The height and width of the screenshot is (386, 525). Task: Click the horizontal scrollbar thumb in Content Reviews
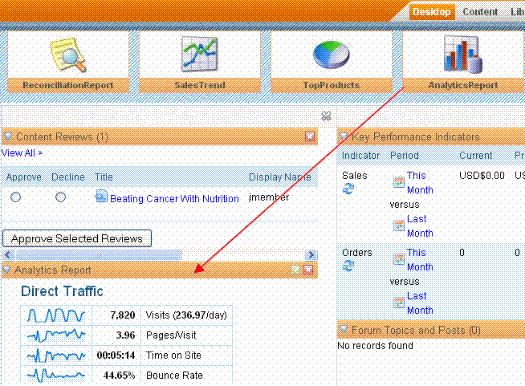point(99,255)
